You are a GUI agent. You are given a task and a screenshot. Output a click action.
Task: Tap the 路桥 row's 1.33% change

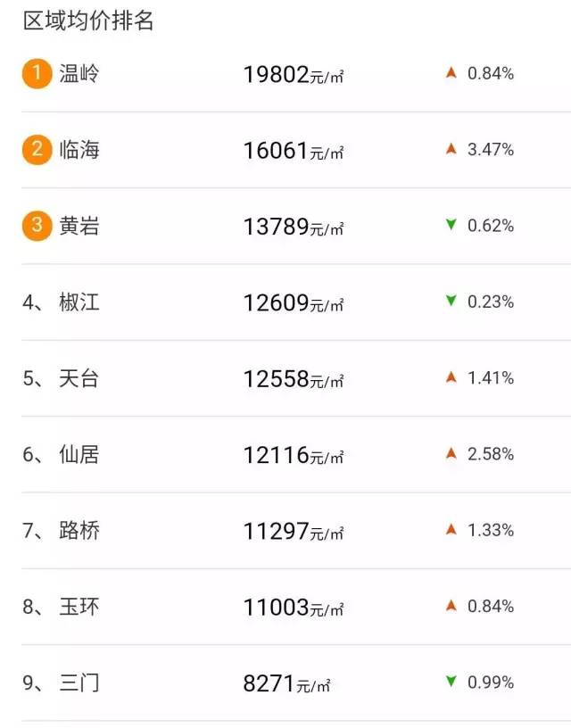tap(491, 530)
